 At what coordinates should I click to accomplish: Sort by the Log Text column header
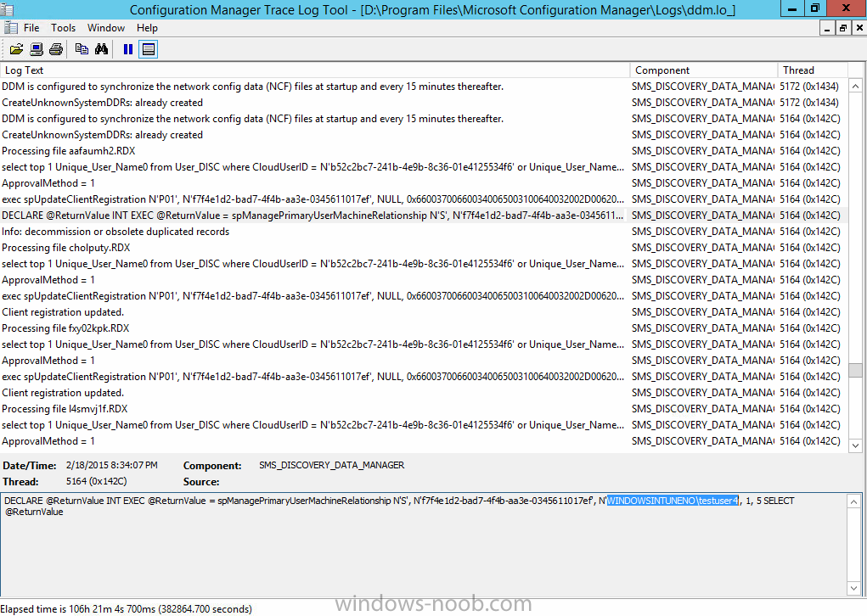click(315, 70)
